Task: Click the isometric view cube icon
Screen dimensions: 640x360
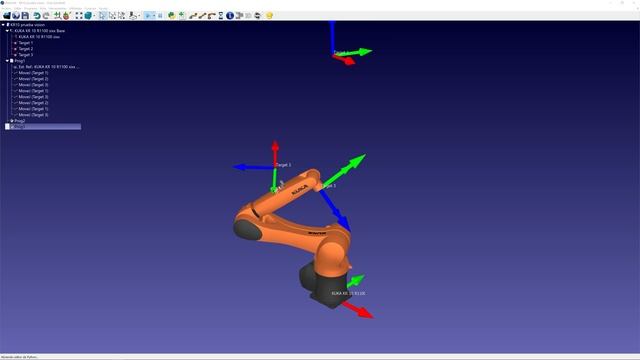Action: [88, 16]
